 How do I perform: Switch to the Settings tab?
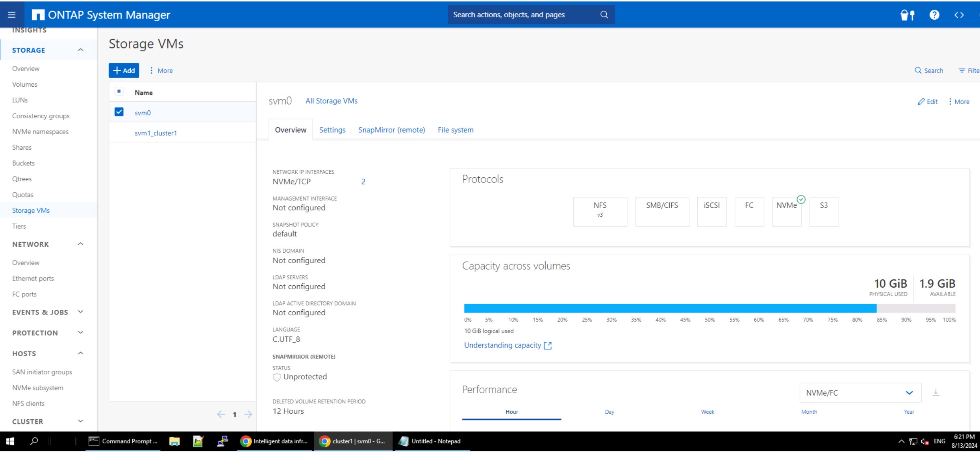point(332,130)
